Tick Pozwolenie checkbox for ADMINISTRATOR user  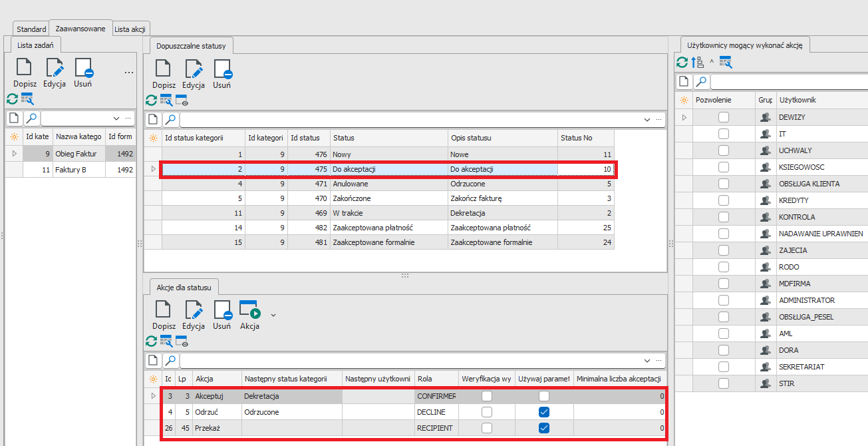(x=723, y=300)
